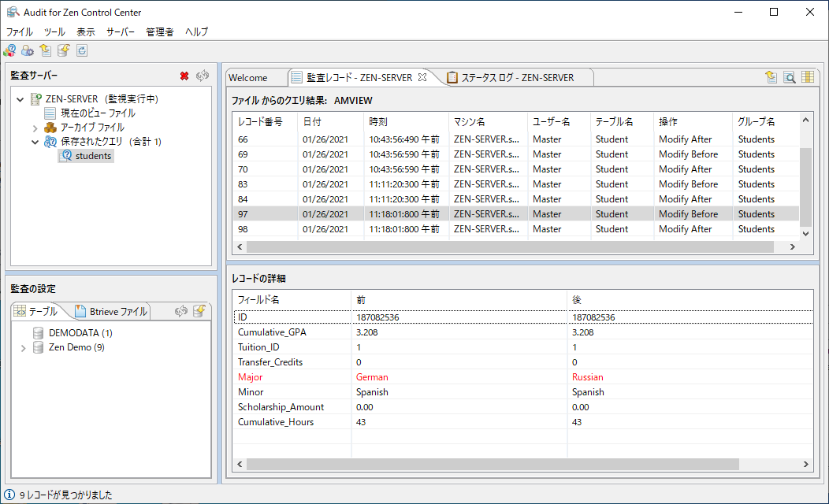Collapse the ZEN-SERVER tree node
Viewport: 829px width, 504px height.
[x=20, y=99]
